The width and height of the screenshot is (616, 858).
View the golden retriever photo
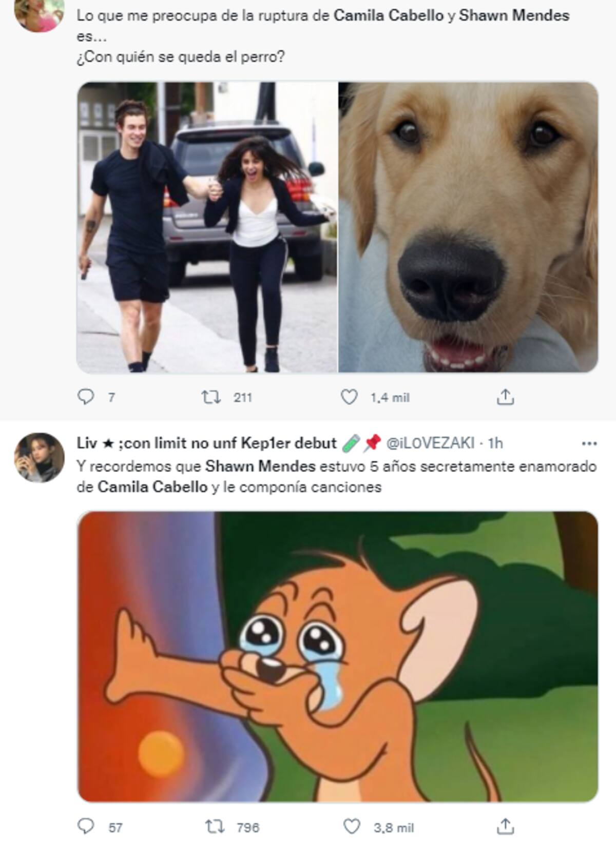(x=469, y=227)
